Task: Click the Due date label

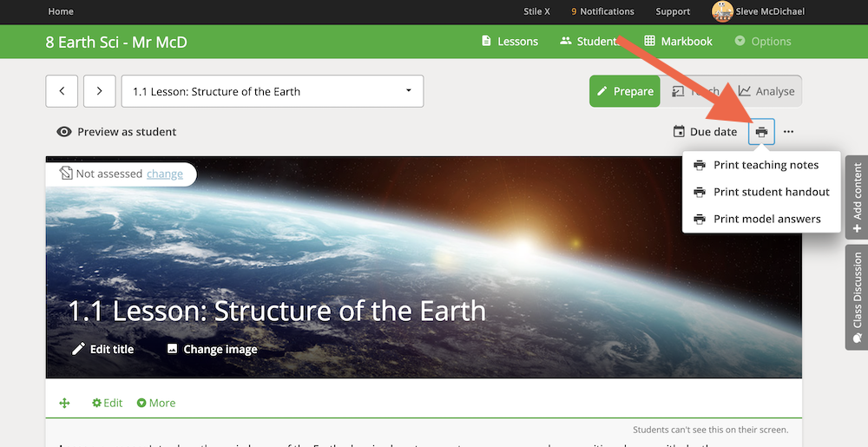Action: click(713, 132)
